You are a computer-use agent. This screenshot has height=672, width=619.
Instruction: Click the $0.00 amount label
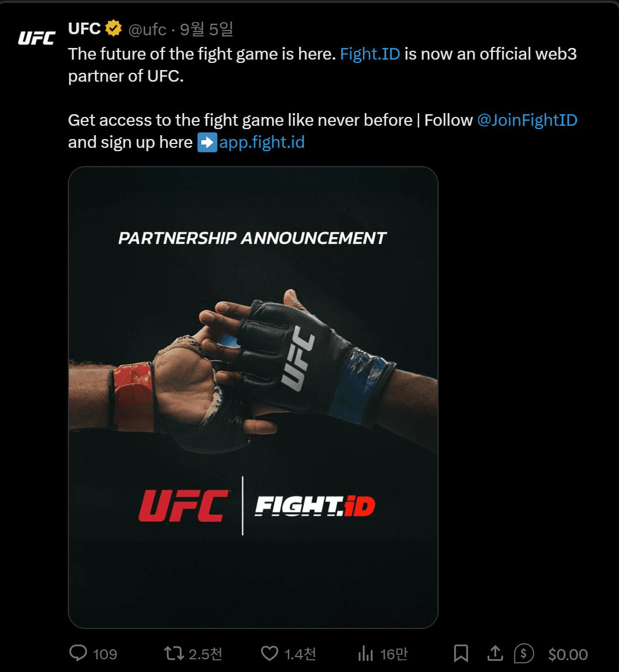pyautogui.click(x=568, y=654)
